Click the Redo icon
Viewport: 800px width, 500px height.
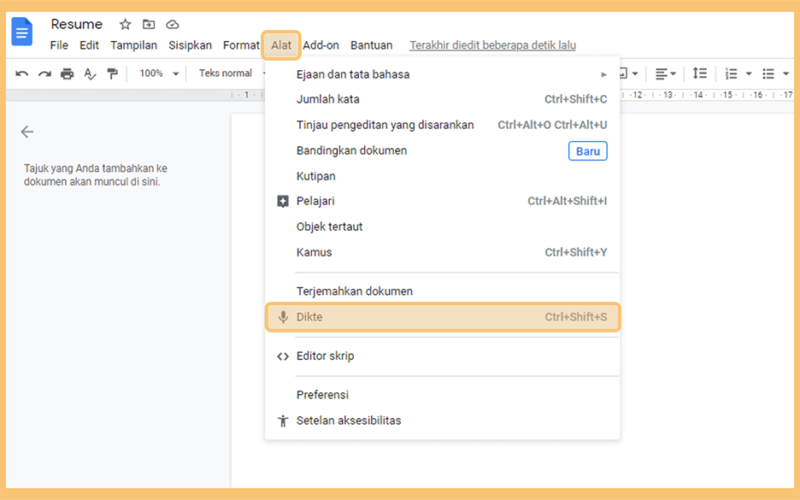pos(44,74)
